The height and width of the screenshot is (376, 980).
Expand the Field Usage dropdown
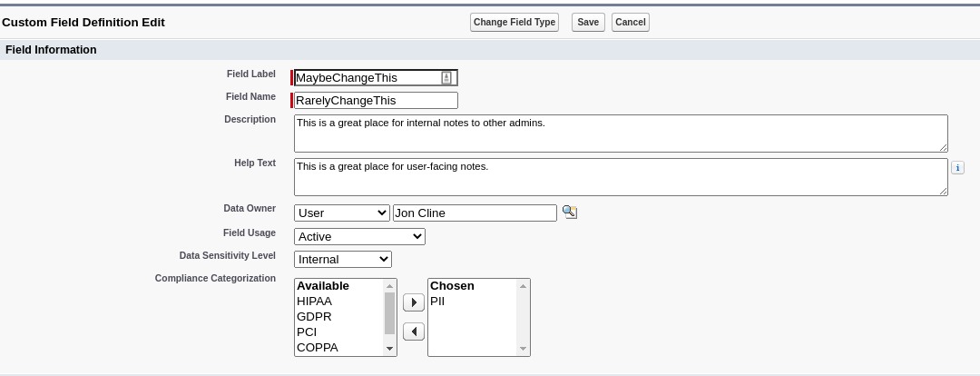click(359, 237)
